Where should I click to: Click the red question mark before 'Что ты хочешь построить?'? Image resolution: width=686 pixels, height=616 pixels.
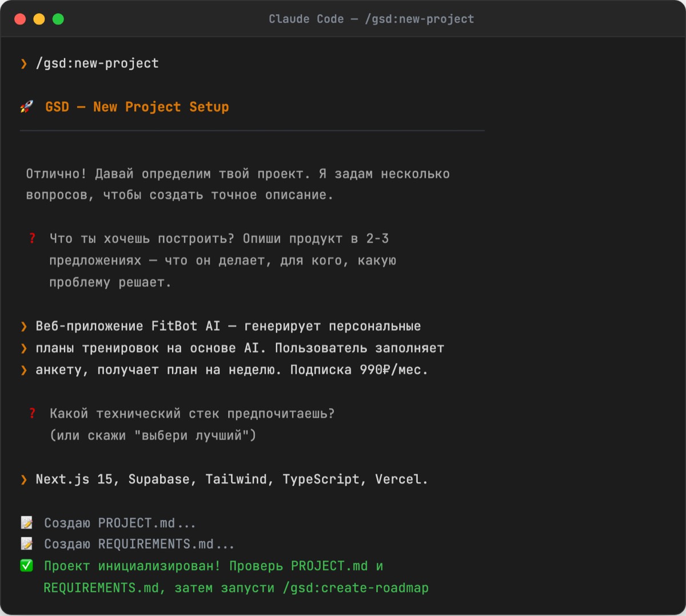(x=33, y=238)
